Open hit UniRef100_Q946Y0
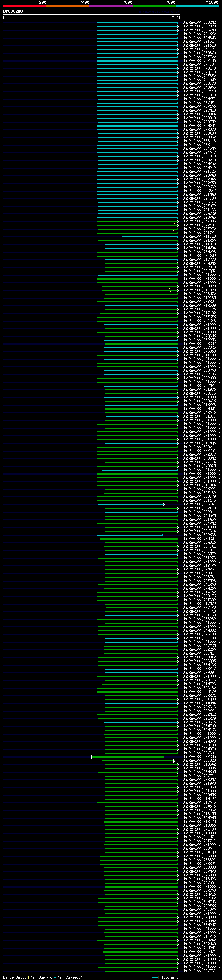The width and height of the screenshot is (222, 980). coord(199,34)
